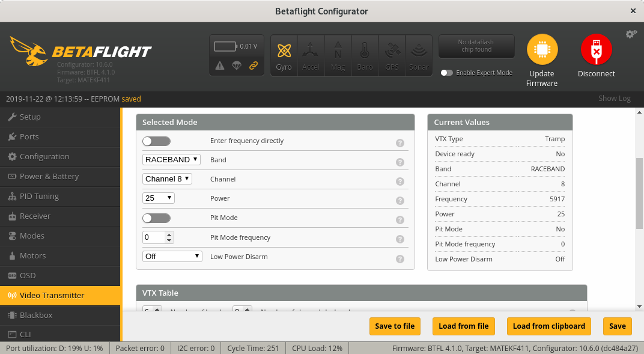Click the Packet error status entry
This screenshot has width=644, height=354.
(x=140, y=348)
